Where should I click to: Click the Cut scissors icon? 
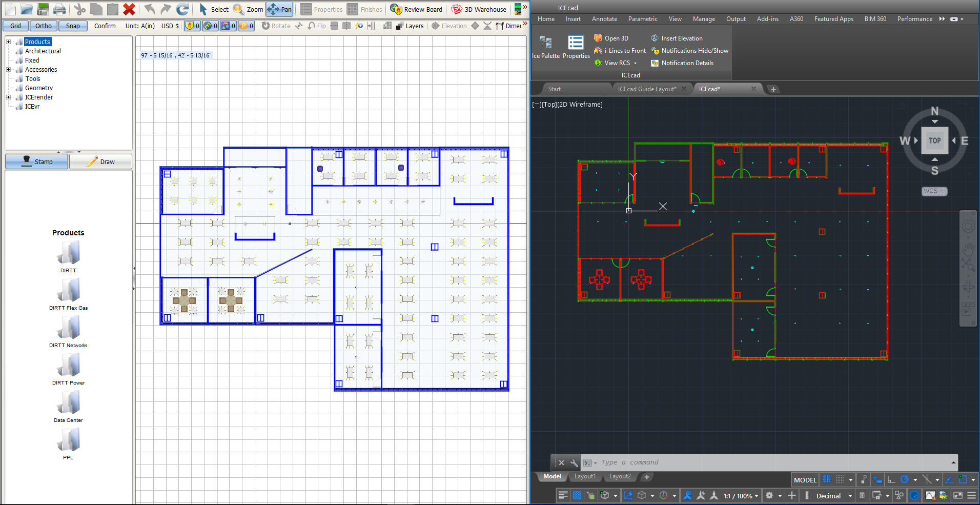(x=80, y=9)
